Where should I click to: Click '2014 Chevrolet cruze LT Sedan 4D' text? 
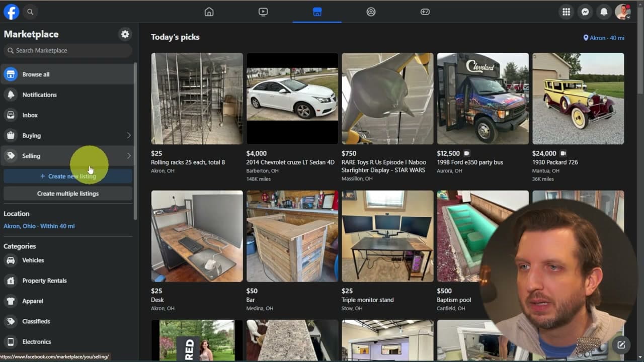tap(290, 162)
